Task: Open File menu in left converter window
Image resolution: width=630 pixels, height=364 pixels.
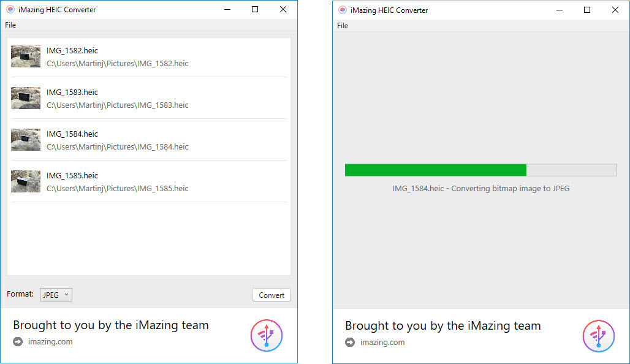Action: tap(10, 25)
